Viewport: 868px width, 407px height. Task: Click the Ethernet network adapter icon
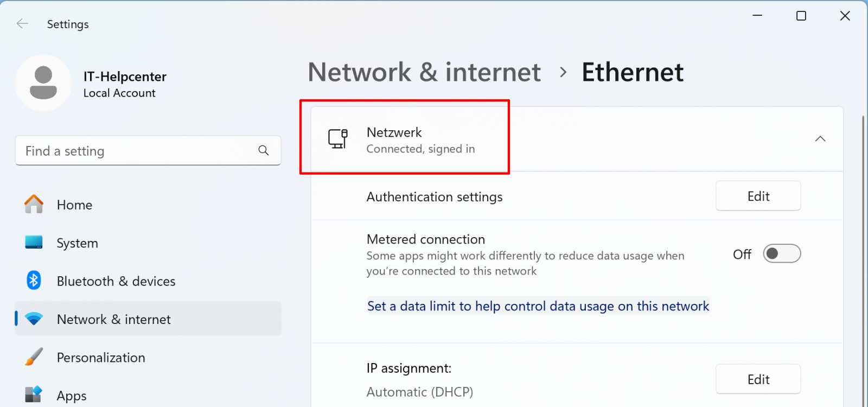[337, 139]
